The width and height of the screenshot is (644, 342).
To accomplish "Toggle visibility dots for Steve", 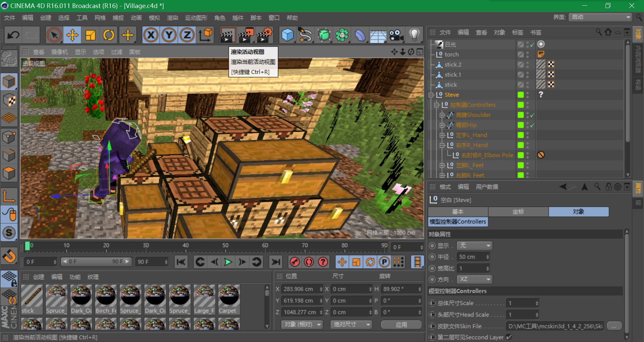I will coord(528,95).
